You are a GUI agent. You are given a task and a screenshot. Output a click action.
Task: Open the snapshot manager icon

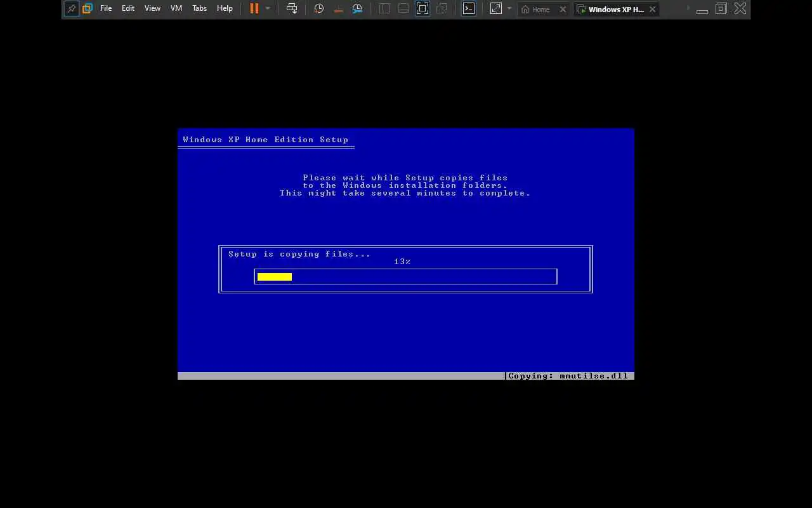click(x=358, y=9)
